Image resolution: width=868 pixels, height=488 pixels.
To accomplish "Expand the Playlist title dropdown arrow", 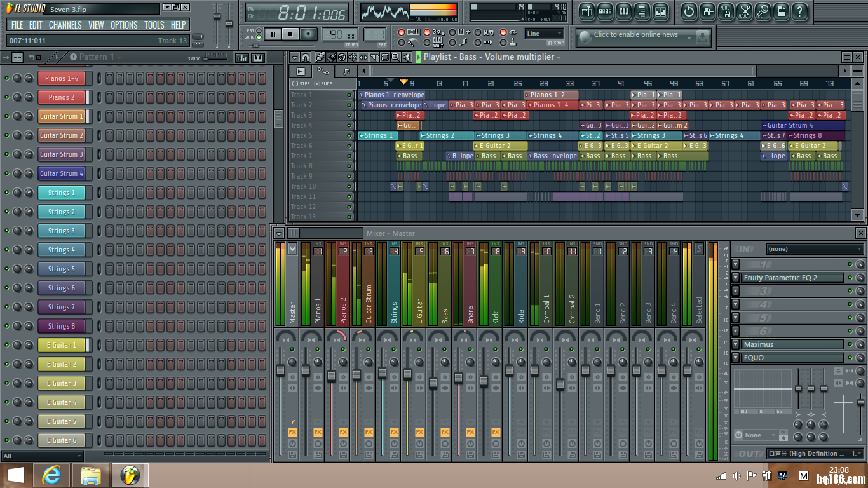I will tap(559, 57).
